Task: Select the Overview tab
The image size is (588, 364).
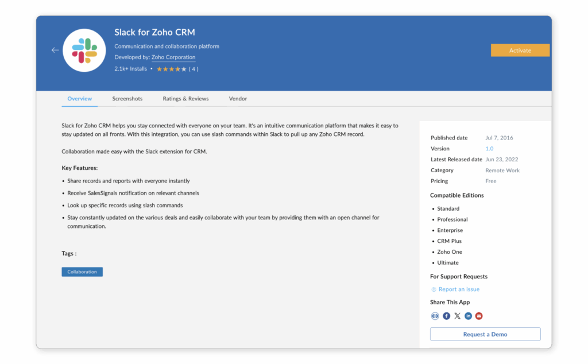Action: click(x=79, y=99)
